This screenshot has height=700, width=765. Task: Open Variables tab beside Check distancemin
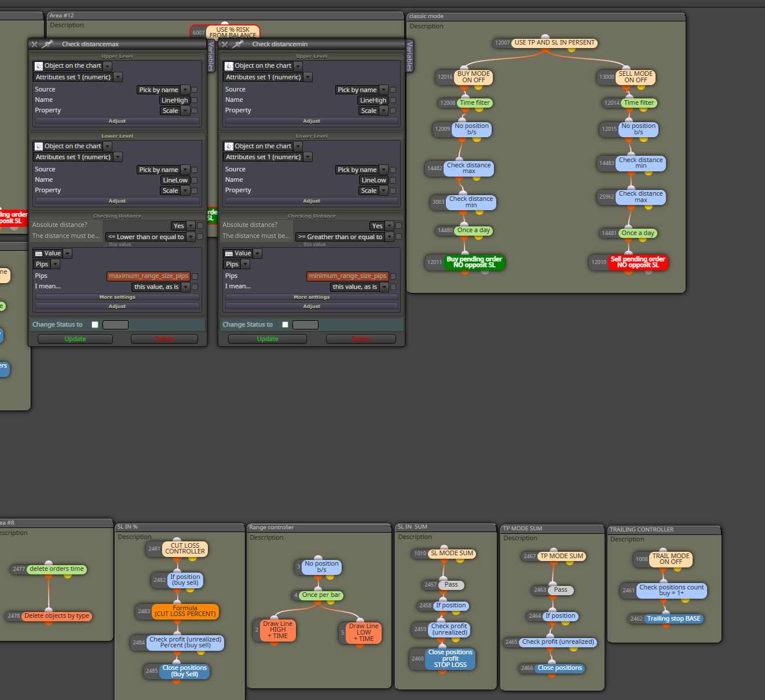click(409, 56)
